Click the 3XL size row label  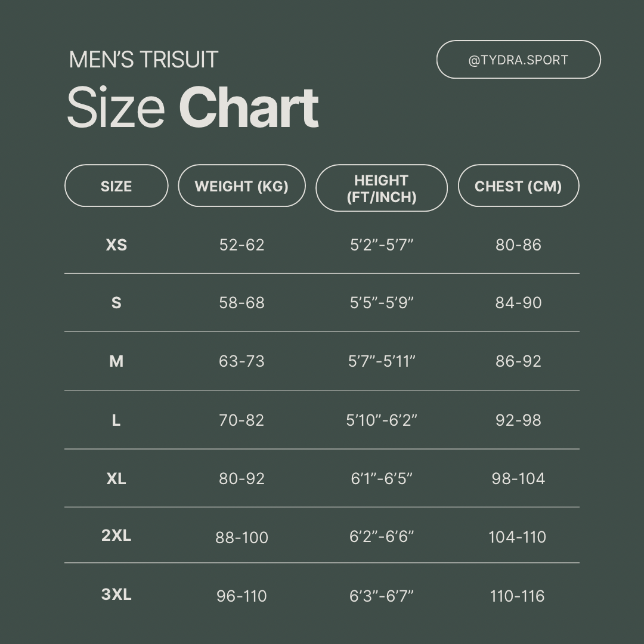116,595
